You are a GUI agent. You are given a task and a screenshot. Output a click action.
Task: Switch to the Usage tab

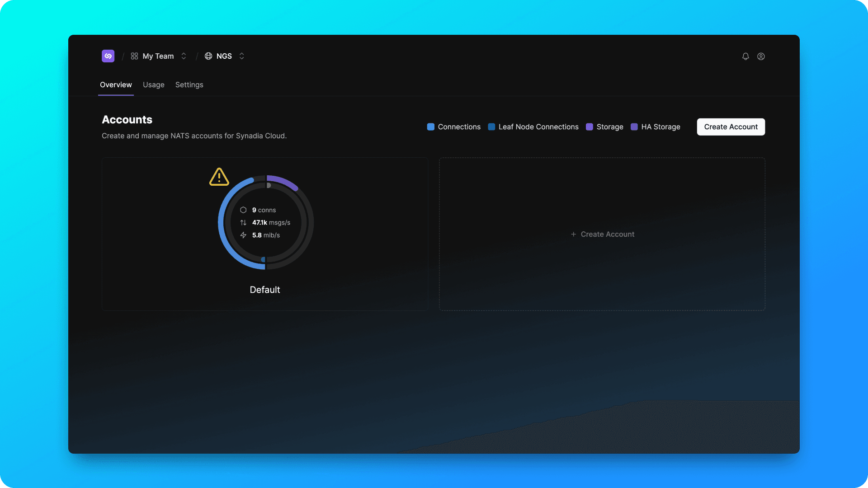click(154, 85)
